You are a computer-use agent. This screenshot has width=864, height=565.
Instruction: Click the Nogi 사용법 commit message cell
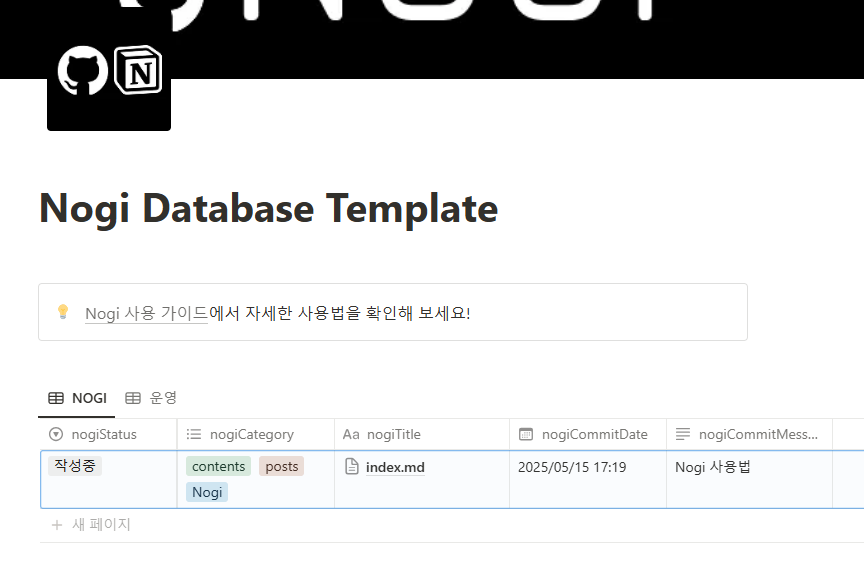[x=749, y=479]
